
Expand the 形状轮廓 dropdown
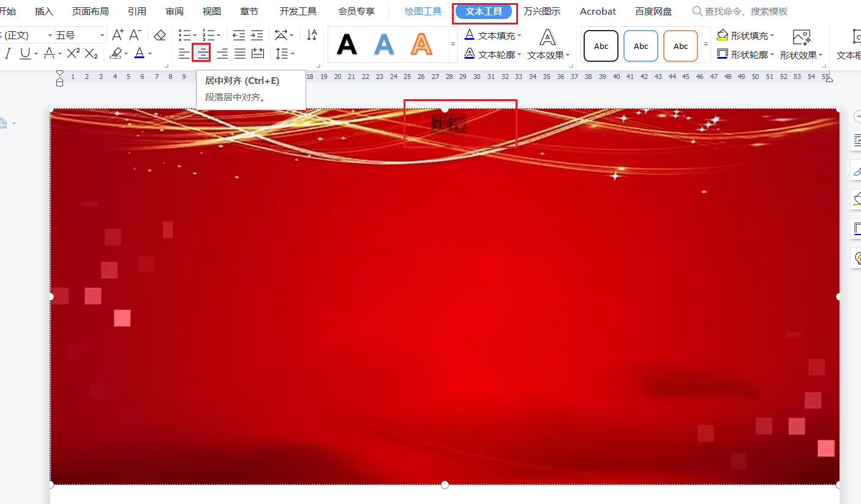[x=772, y=55]
